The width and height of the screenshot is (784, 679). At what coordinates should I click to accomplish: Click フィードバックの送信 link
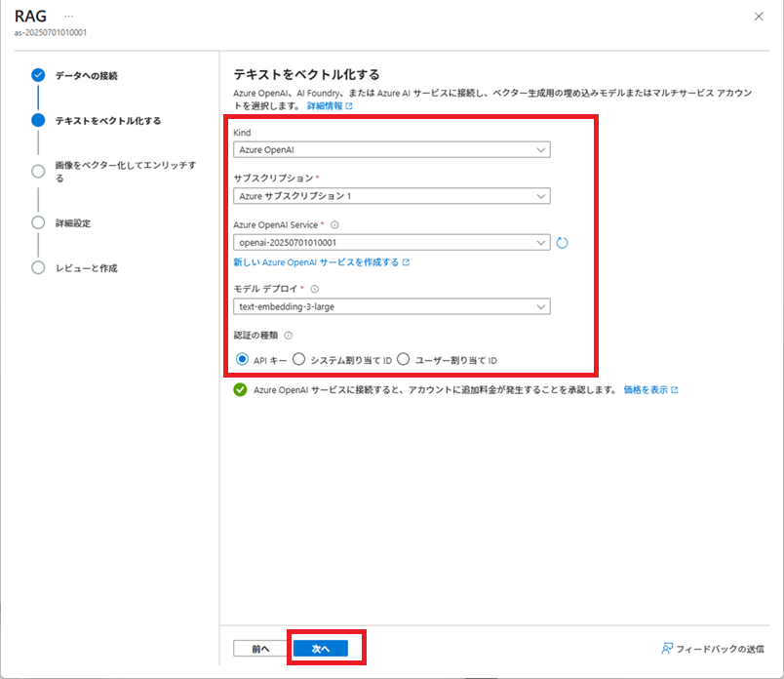pyautogui.click(x=713, y=649)
